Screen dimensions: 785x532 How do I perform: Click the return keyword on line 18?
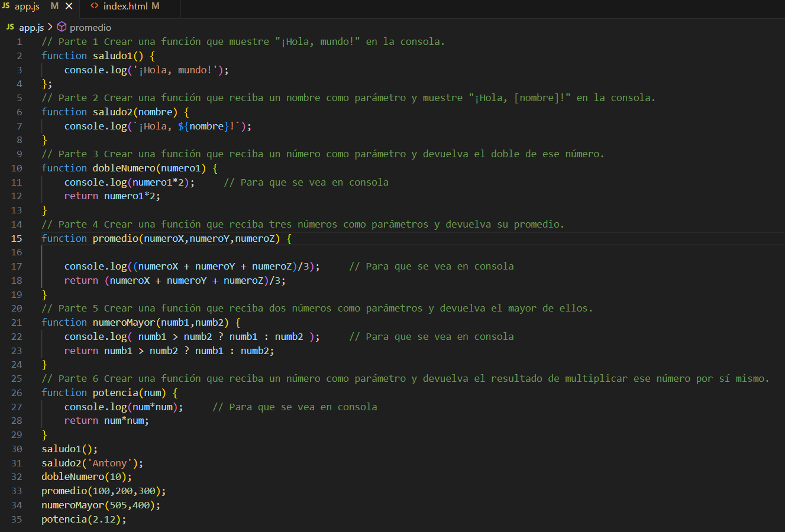tap(81, 280)
